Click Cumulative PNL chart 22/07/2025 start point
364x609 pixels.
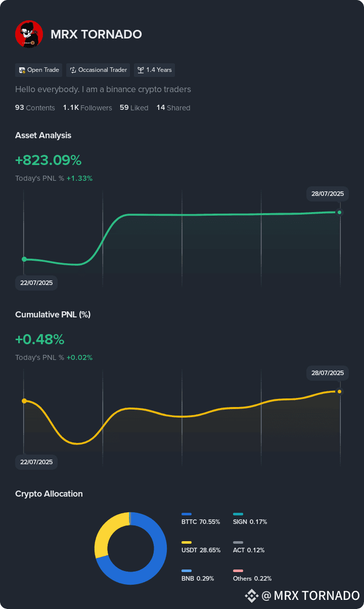(24, 401)
